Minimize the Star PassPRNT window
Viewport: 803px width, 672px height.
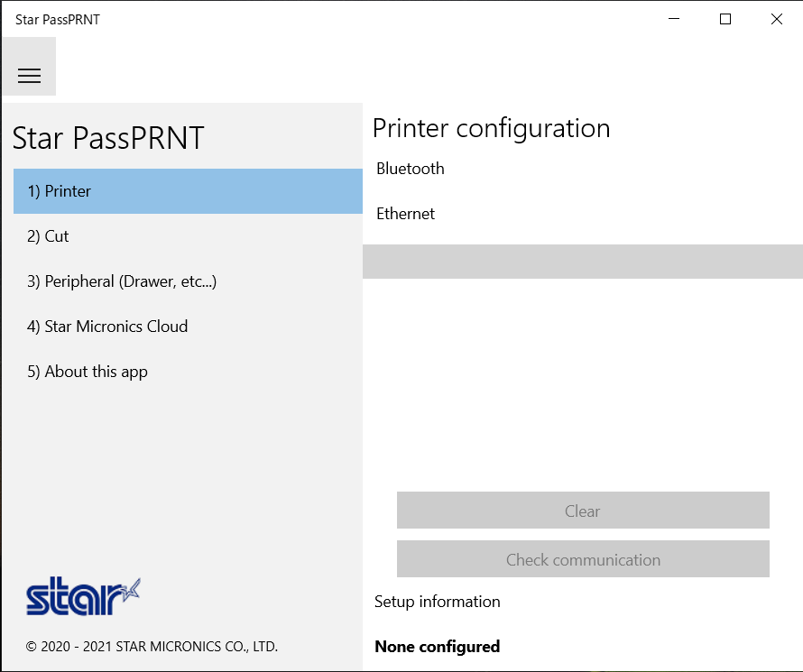click(673, 18)
